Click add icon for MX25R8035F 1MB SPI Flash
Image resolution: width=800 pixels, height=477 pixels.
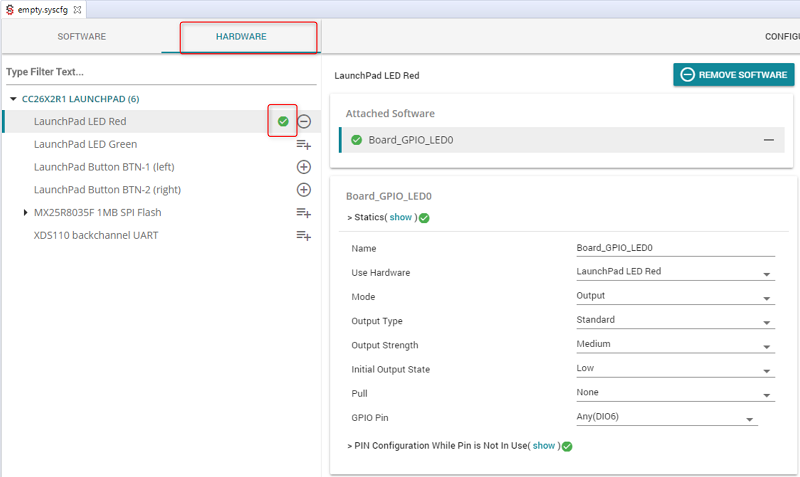[304, 213]
